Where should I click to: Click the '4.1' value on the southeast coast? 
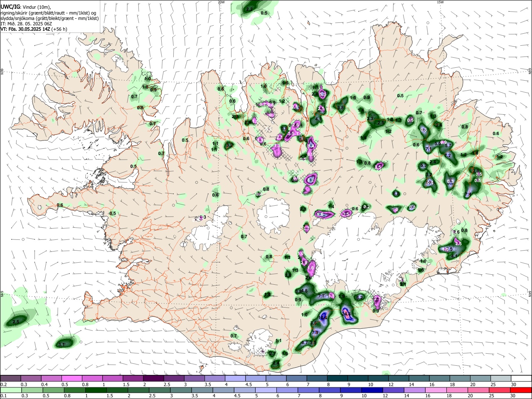tap(454, 256)
